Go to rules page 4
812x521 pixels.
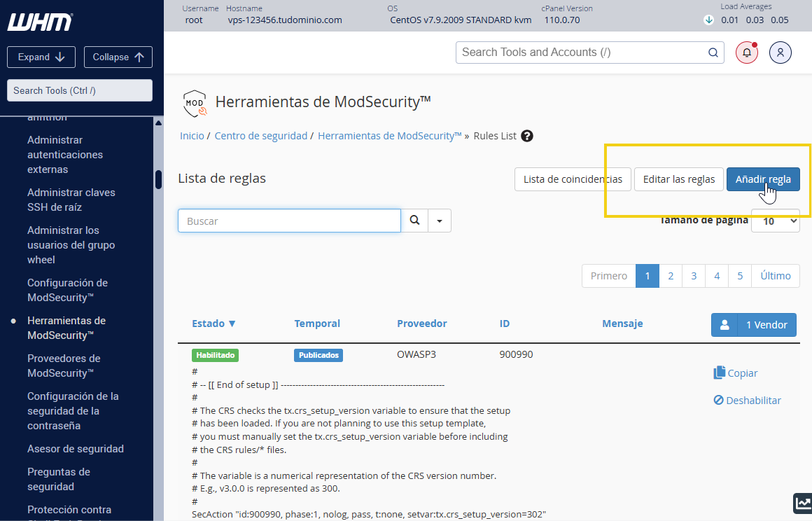[x=717, y=276]
